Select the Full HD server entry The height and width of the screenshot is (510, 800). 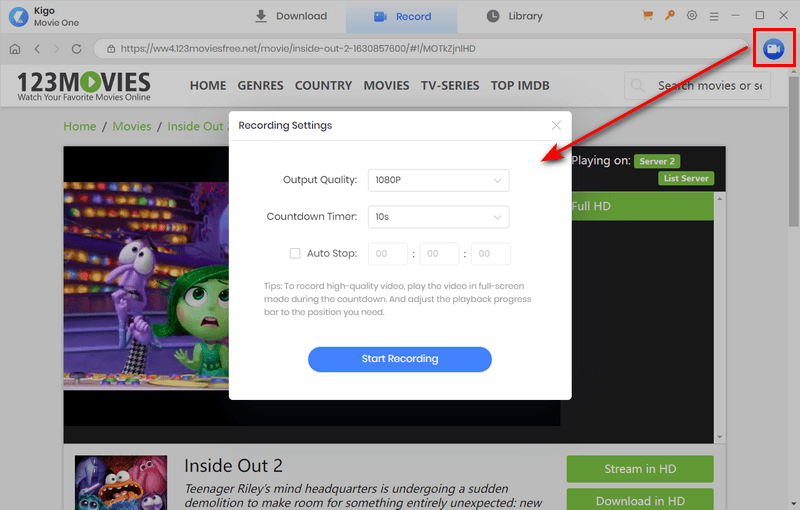pos(642,206)
